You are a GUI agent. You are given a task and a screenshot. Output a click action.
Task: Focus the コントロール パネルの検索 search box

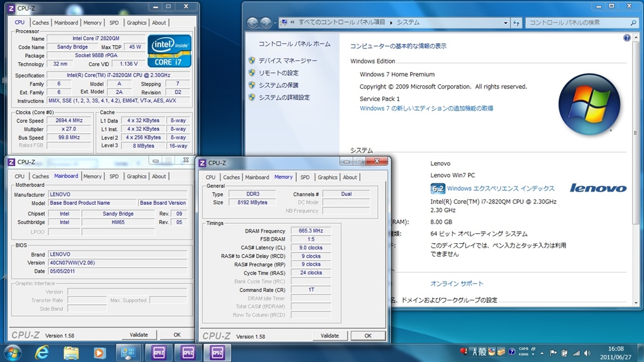pos(577,23)
